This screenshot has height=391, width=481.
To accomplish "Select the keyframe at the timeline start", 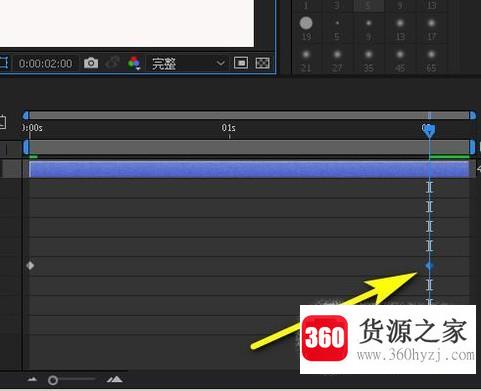I will click(30, 266).
